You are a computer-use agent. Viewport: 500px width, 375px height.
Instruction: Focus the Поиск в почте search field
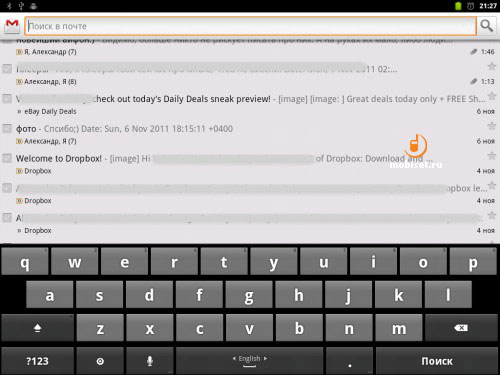click(250, 26)
